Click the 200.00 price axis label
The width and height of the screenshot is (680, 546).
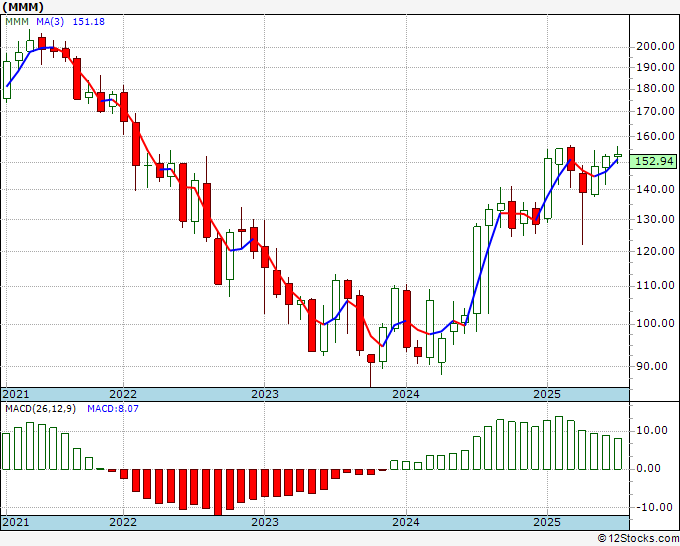pyautogui.click(x=655, y=46)
